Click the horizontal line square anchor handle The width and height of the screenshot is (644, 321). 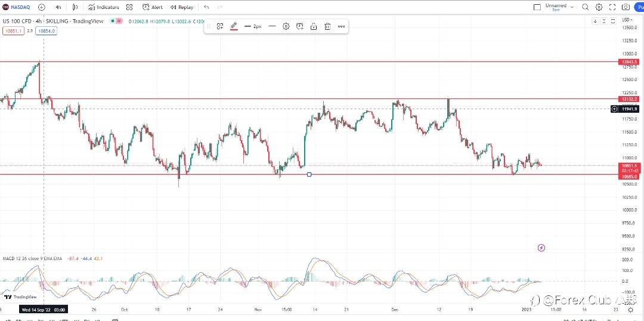pyautogui.click(x=309, y=175)
